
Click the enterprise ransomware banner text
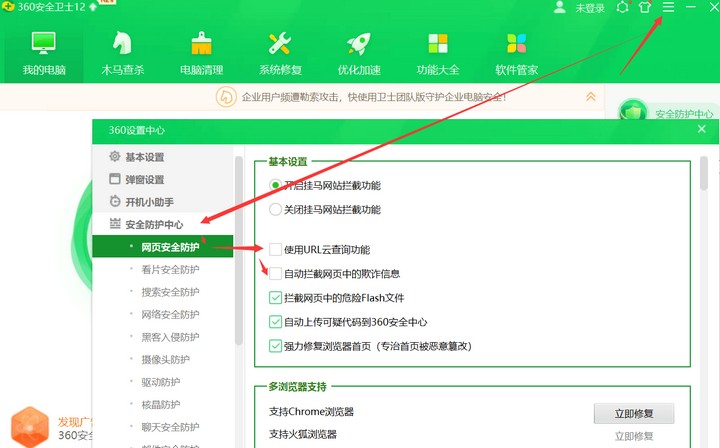click(x=374, y=97)
